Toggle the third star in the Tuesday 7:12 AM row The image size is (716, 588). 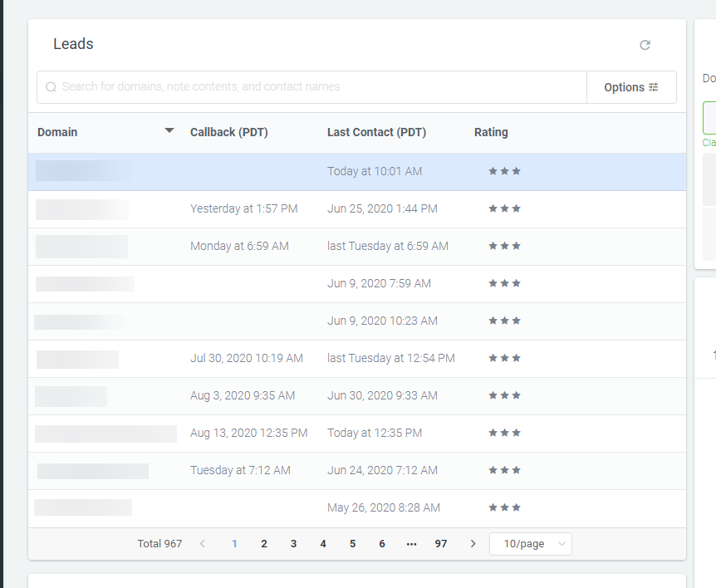pos(517,469)
